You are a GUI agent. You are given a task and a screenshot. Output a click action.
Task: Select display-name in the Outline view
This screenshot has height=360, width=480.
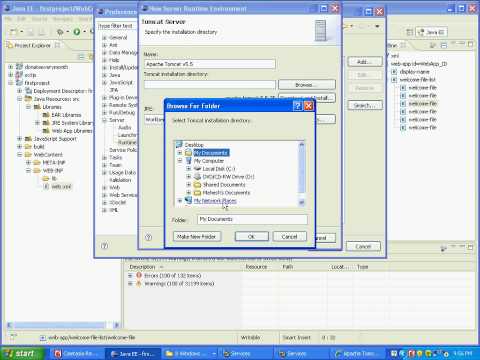pos(414,72)
